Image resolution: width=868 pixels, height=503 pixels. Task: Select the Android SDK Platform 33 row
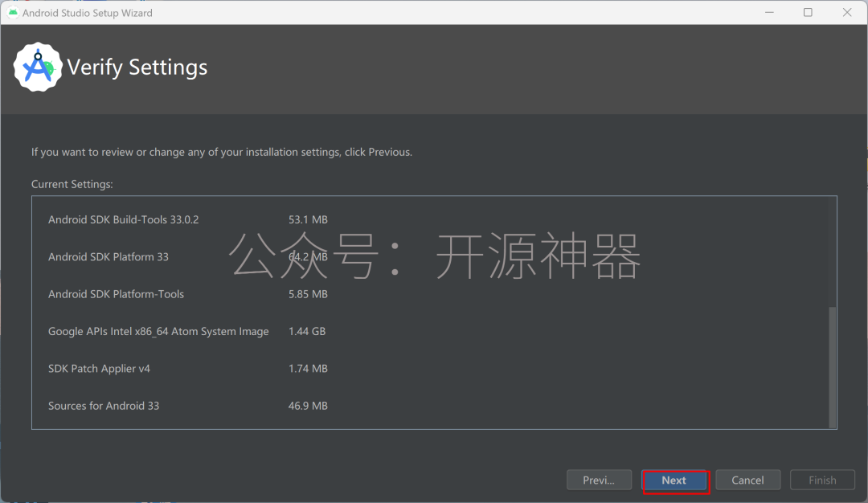tap(108, 257)
